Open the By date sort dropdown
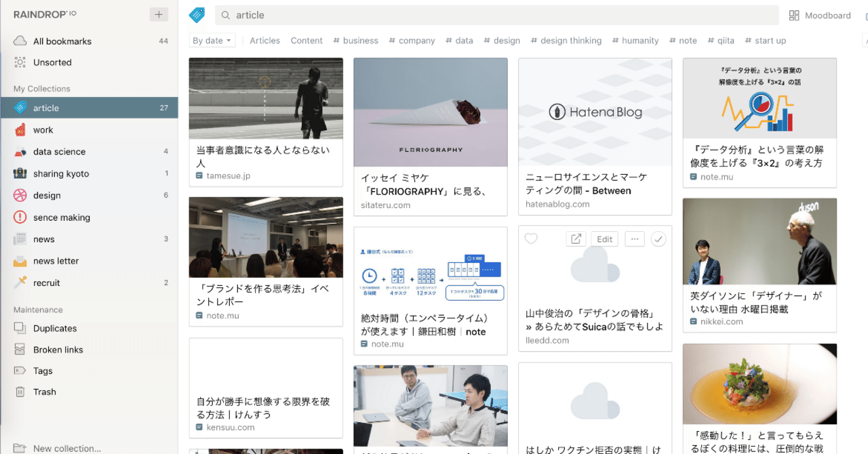The image size is (868, 454). (x=212, y=41)
